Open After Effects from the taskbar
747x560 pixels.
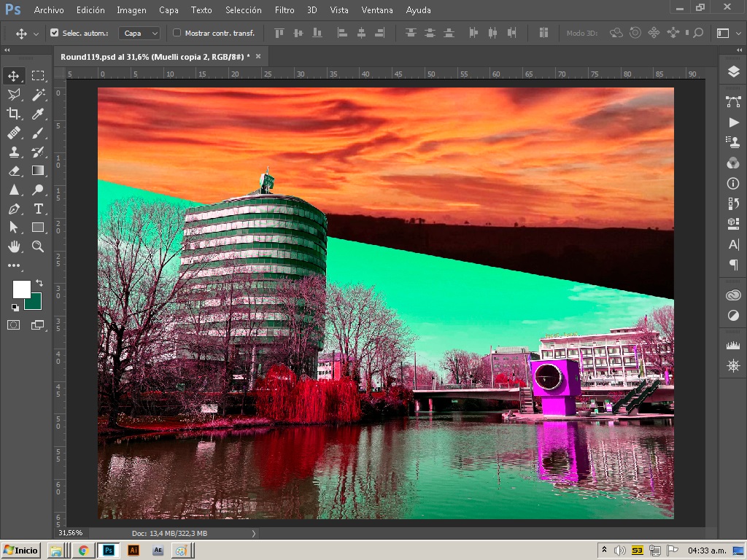(158, 551)
